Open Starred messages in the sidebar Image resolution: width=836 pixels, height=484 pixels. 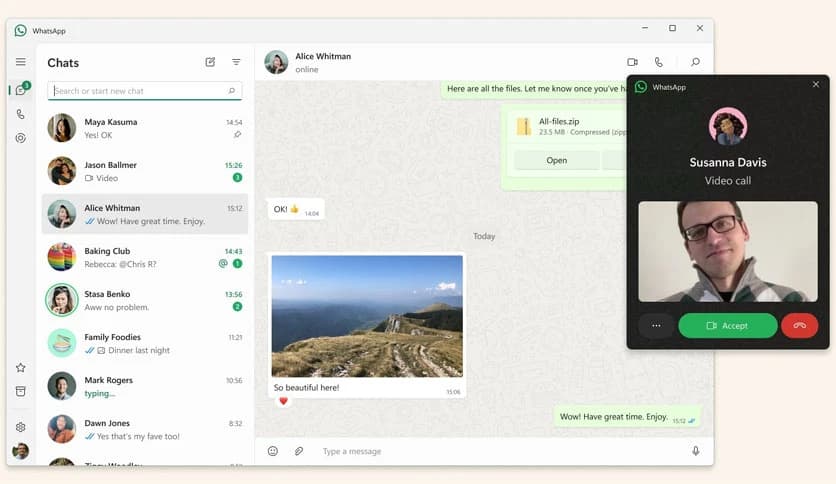pos(21,367)
